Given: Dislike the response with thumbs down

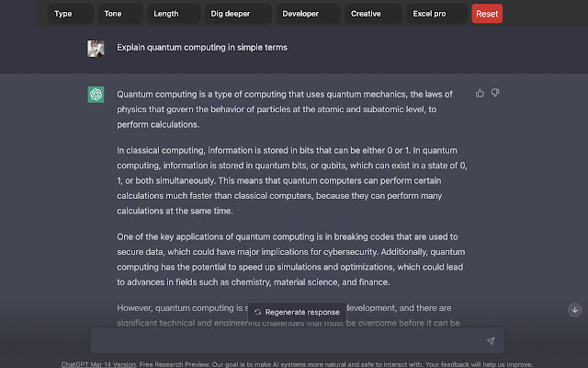Looking at the screenshot, I should click(x=495, y=93).
